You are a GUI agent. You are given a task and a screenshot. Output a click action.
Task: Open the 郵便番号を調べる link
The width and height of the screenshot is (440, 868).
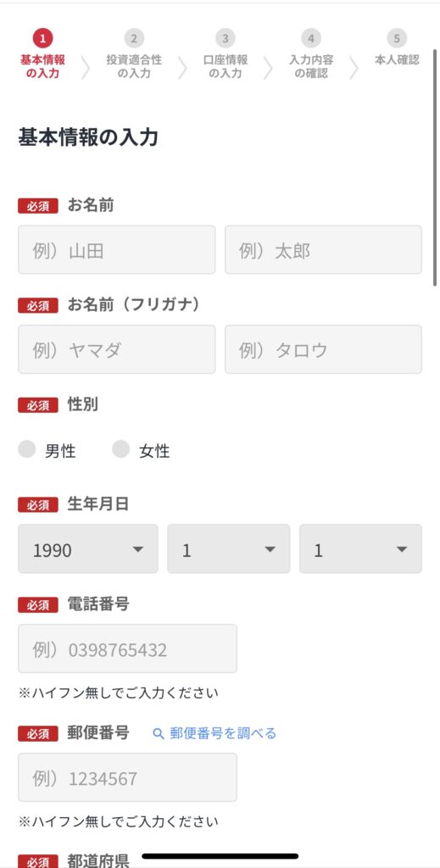[223, 734]
